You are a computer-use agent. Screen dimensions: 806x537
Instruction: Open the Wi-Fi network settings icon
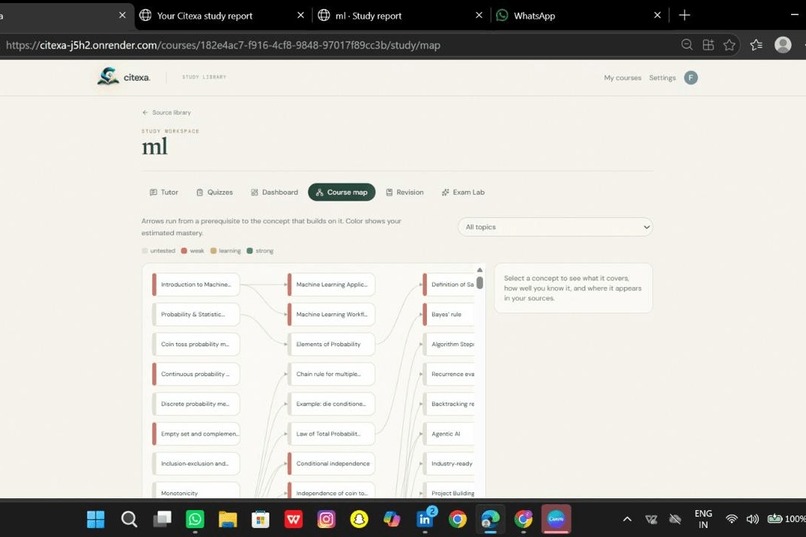coord(731,519)
